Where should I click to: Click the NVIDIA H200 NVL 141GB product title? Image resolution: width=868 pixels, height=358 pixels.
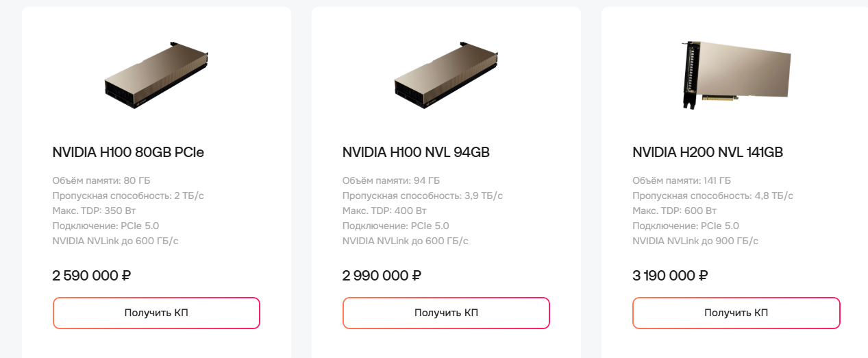(708, 152)
